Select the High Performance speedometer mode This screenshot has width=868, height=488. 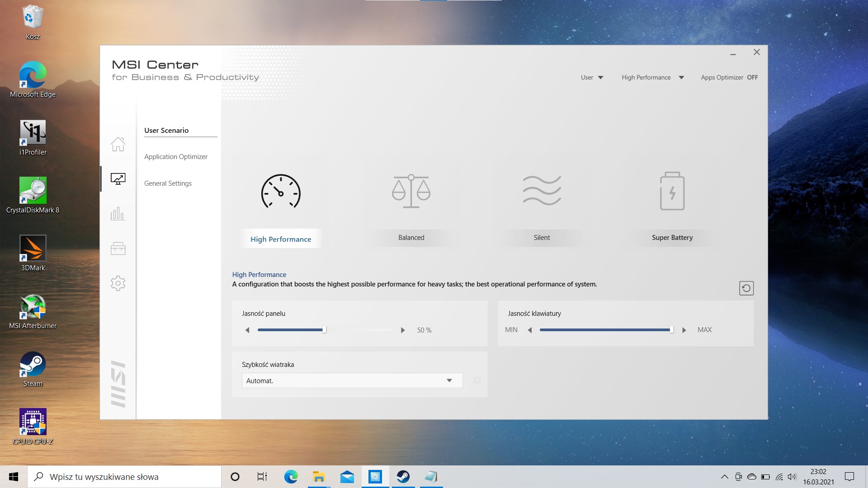pos(281,192)
